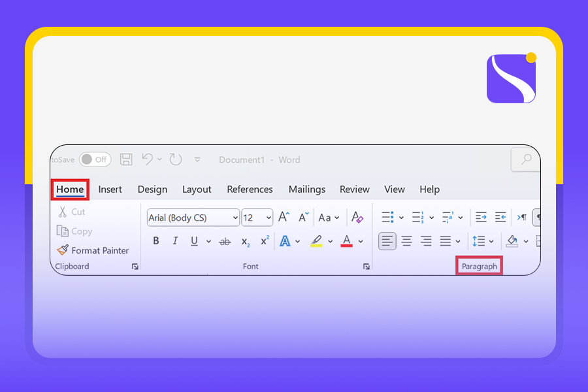Activate the Format Painter button
The width and height of the screenshot is (588, 392).
tap(93, 250)
